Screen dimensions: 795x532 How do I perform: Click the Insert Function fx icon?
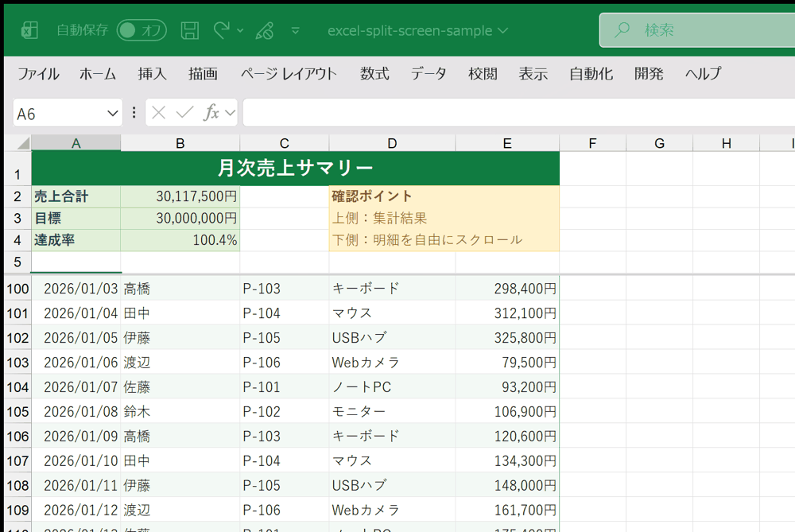pos(211,113)
